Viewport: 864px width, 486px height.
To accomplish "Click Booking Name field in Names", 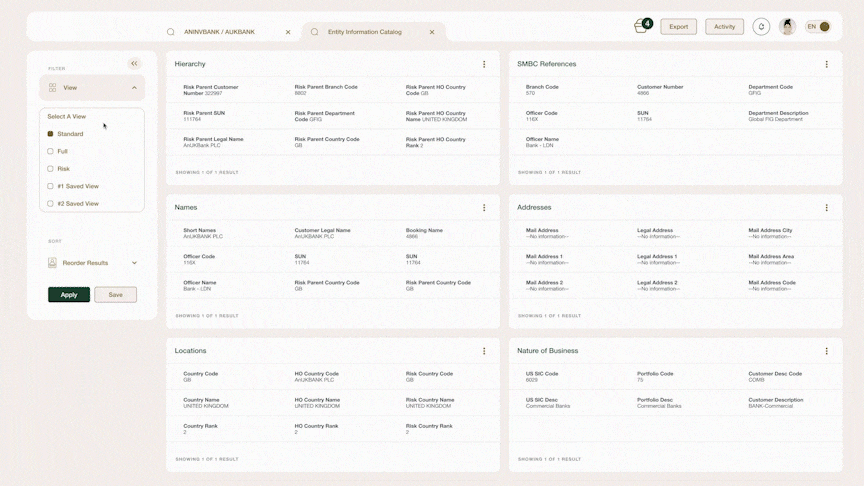I will pyautogui.click(x=424, y=233).
